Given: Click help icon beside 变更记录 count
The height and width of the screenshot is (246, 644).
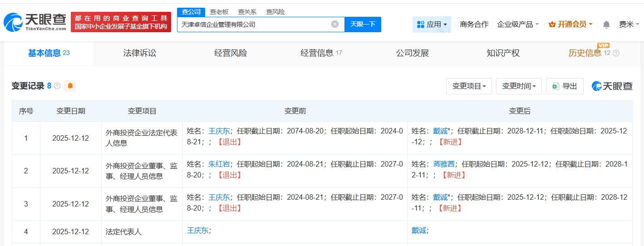Looking at the screenshot, I should 57,86.
